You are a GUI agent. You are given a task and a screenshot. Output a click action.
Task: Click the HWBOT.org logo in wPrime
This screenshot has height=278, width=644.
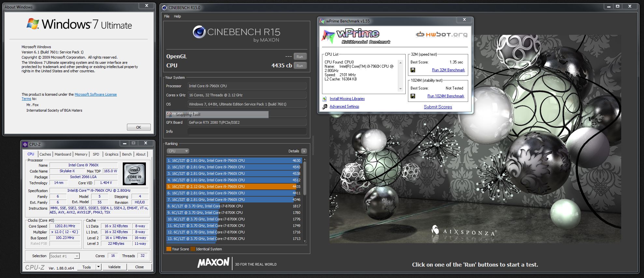click(x=441, y=34)
